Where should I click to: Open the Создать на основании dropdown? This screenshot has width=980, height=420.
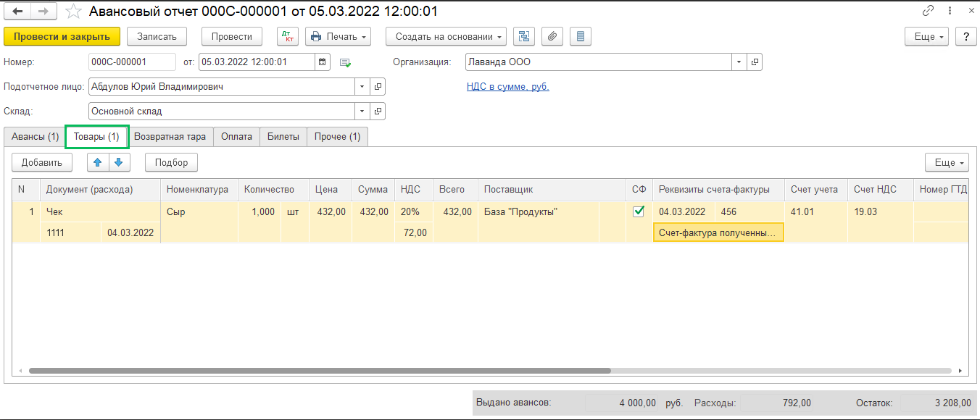[445, 36]
